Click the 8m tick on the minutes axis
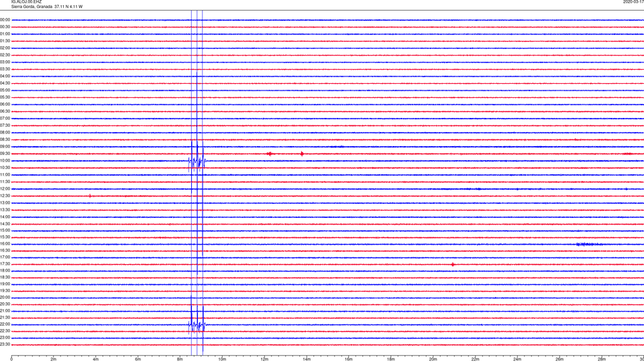This screenshot has width=644, height=362. coord(180,359)
